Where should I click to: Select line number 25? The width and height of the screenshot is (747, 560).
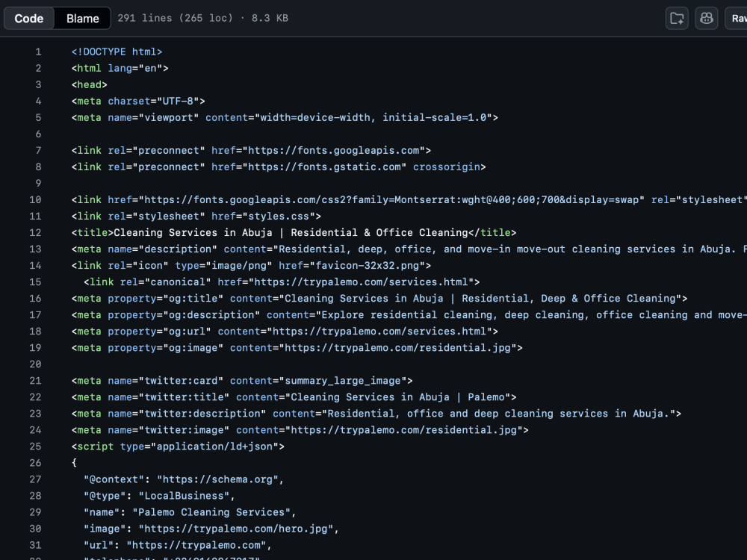(x=35, y=447)
